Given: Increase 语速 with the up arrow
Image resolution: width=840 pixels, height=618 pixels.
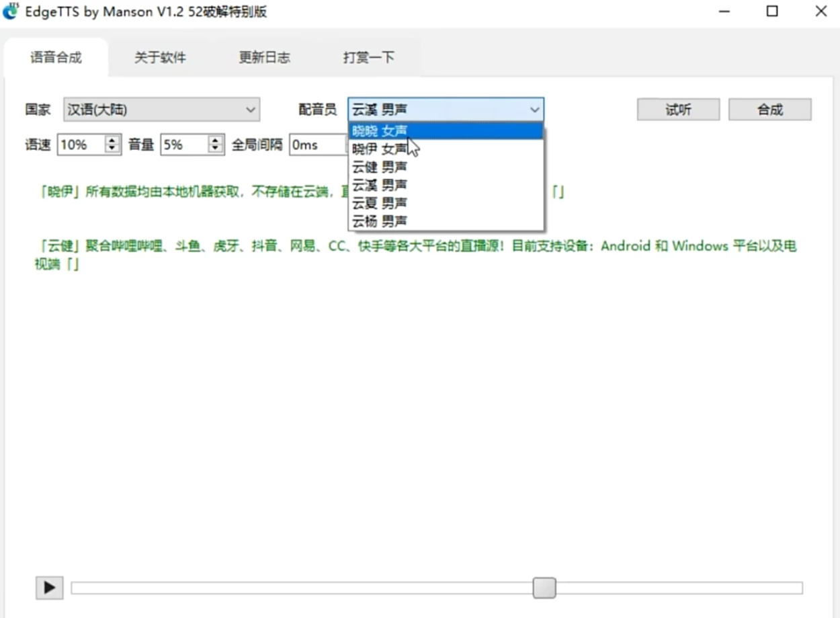Looking at the screenshot, I should (x=112, y=140).
